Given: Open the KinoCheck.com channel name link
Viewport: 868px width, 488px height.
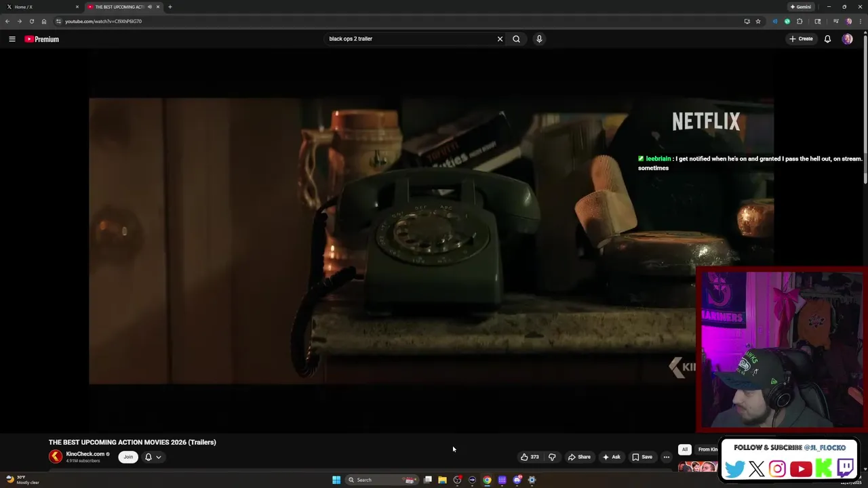Looking at the screenshot, I should click(x=85, y=454).
